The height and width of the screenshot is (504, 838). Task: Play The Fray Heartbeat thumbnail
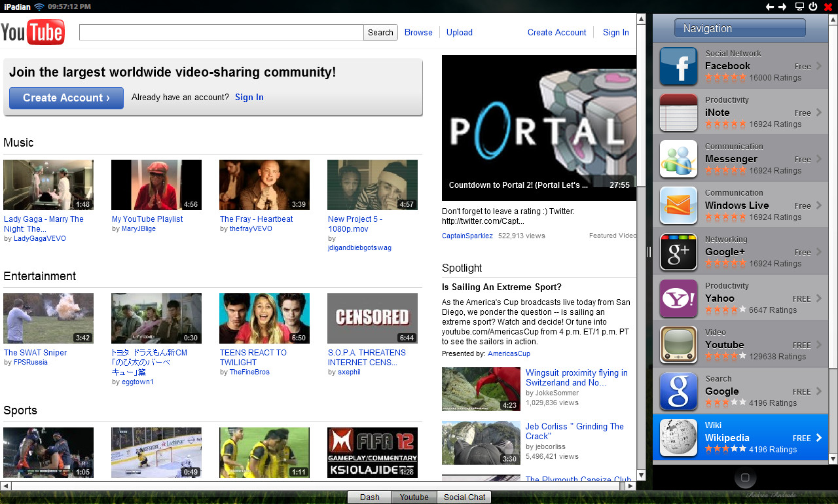pyautogui.click(x=264, y=185)
